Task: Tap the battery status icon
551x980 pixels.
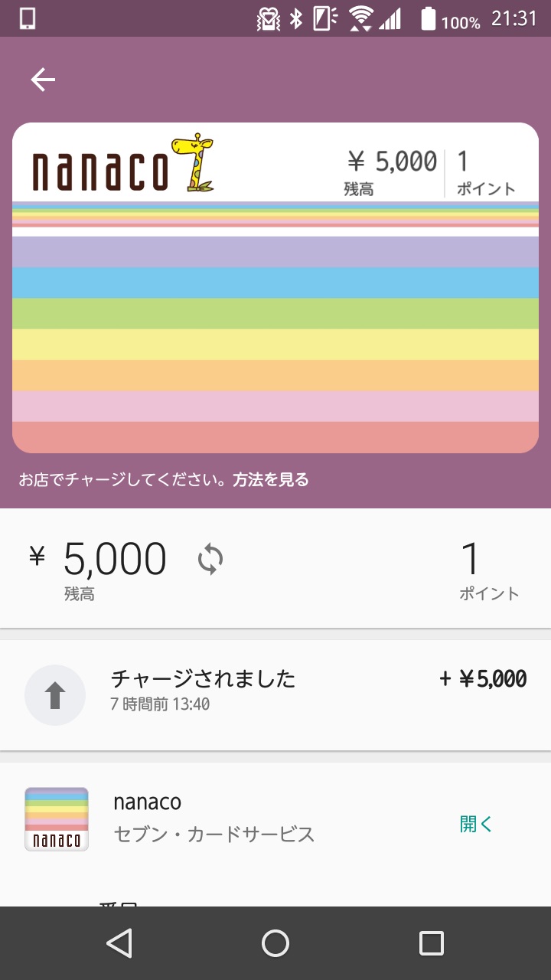Action: coord(428,19)
